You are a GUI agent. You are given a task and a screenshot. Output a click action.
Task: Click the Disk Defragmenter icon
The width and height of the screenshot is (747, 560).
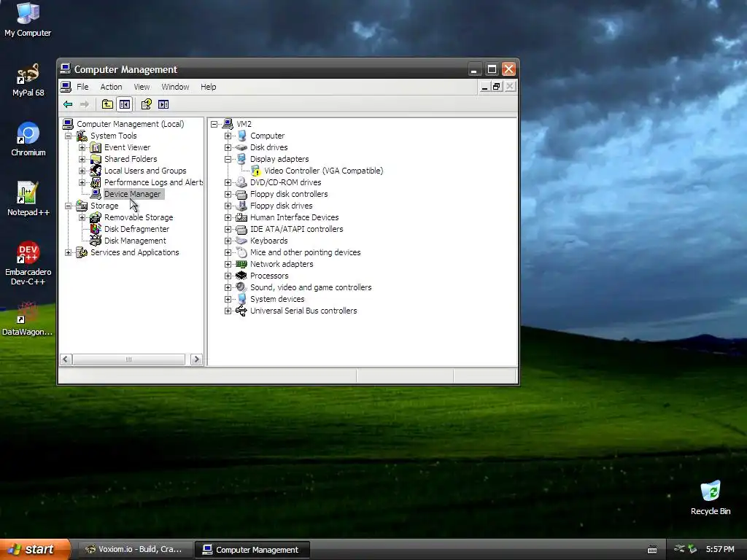point(96,229)
